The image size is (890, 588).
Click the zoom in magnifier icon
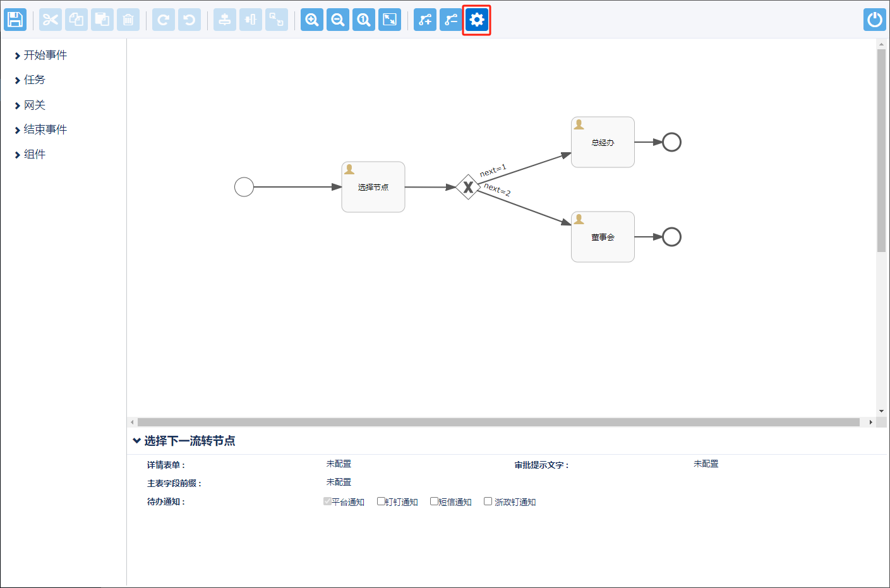click(312, 20)
